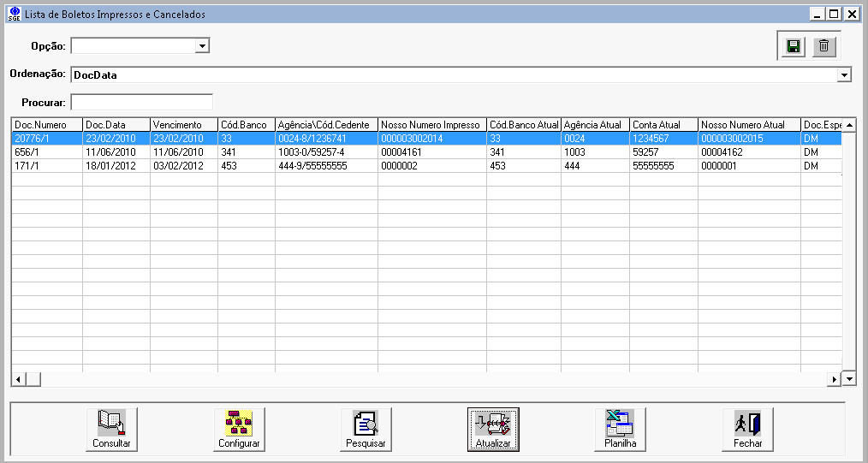Select the Nosso Numero Impresso column header
868x463 pixels.
(x=431, y=125)
